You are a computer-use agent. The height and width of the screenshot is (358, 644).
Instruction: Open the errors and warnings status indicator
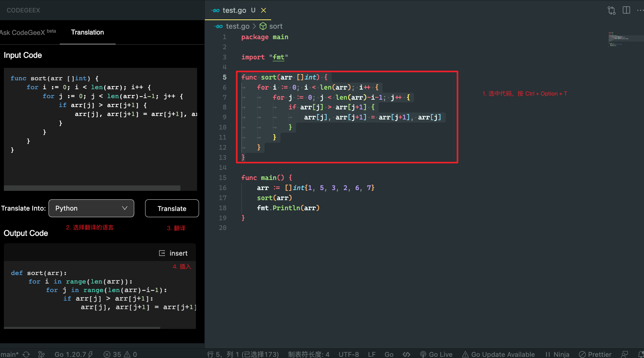click(x=120, y=354)
